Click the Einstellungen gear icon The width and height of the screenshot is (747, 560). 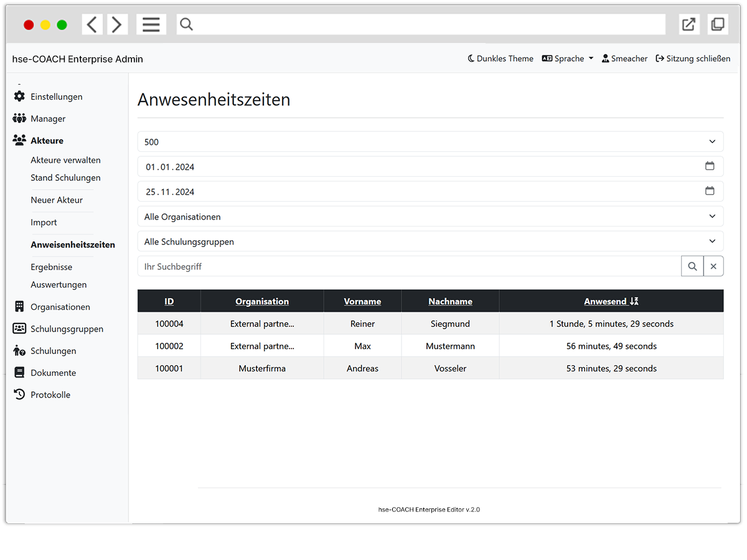pyautogui.click(x=19, y=96)
